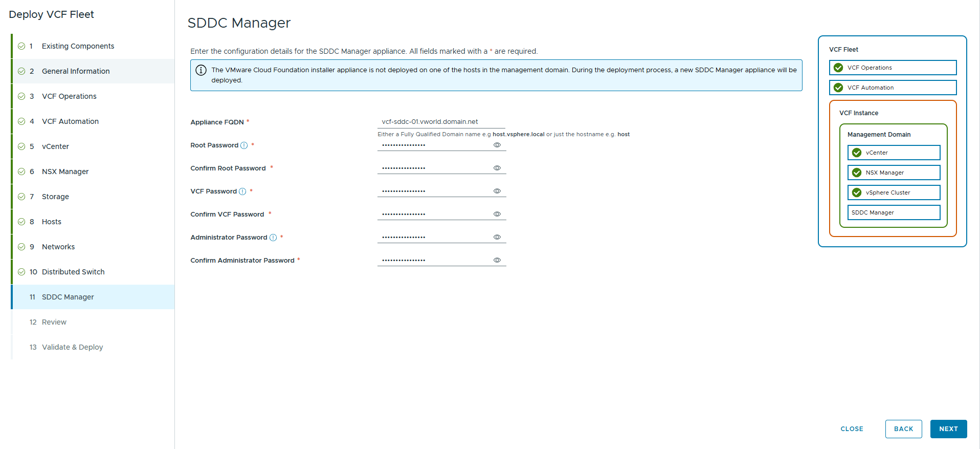This screenshot has width=980, height=449.
Task: Select the SDDC Manager box in Management Domain
Action: [894, 212]
